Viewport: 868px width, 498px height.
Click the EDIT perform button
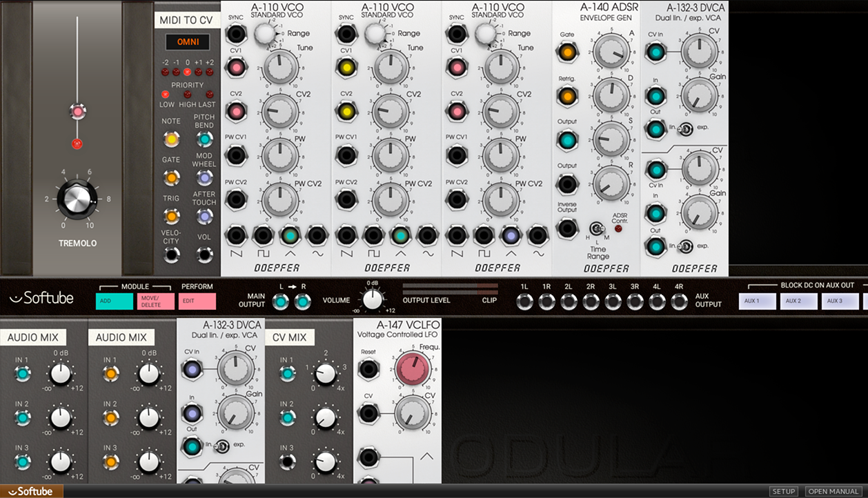coord(197,301)
